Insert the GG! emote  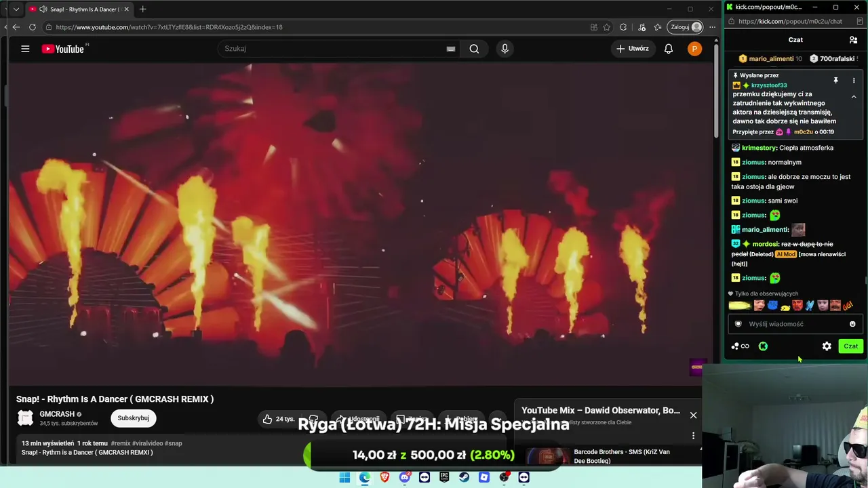(x=848, y=306)
